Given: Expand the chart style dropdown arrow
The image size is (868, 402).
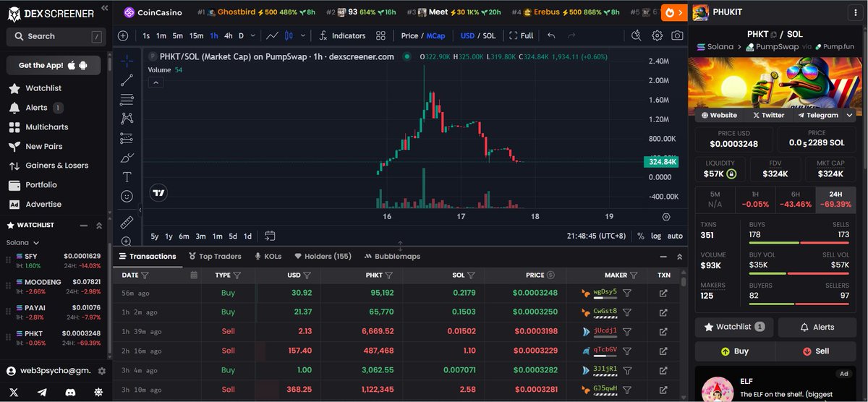Looking at the screenshot, I should click(305, 35).
